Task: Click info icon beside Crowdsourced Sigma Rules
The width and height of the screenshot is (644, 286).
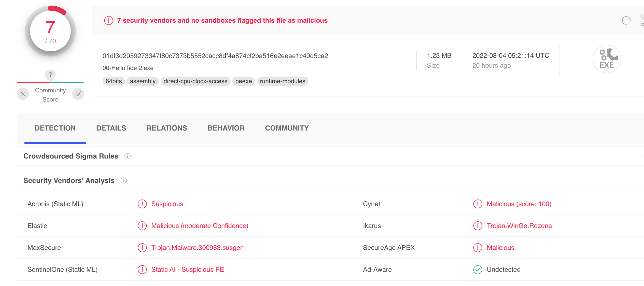Action: click(x=128, y=156)
